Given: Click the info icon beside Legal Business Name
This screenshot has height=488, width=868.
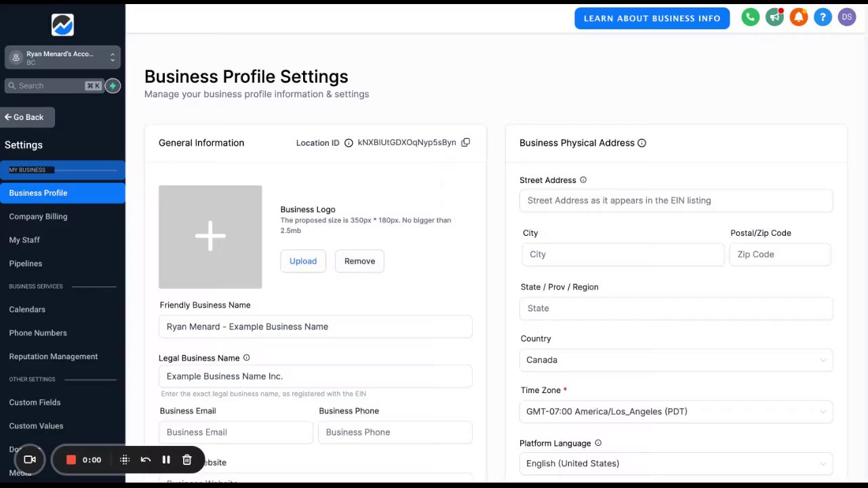Looking at the screenshot, I should 246,358.
